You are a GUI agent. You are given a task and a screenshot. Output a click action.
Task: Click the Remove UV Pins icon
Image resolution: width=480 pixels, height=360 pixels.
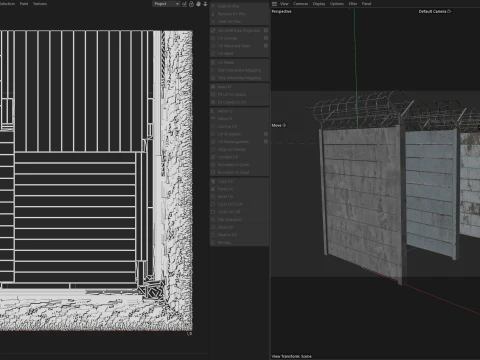coord(213,14)
